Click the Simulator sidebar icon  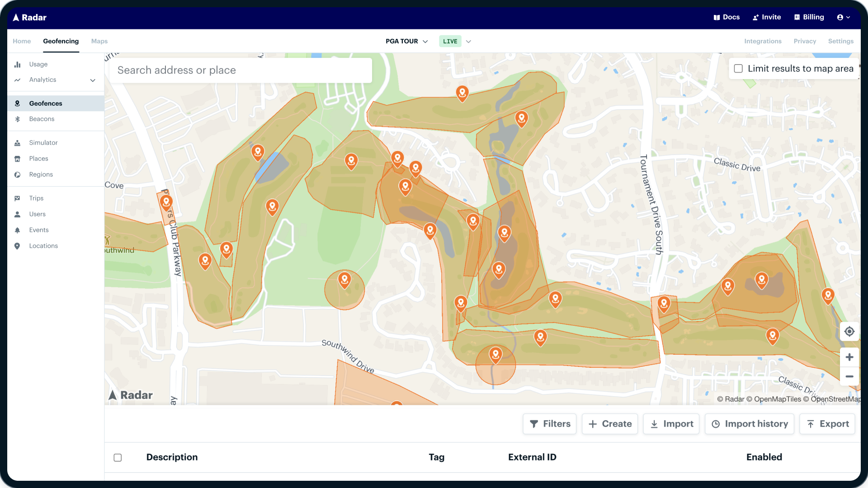tap(17, 142)
